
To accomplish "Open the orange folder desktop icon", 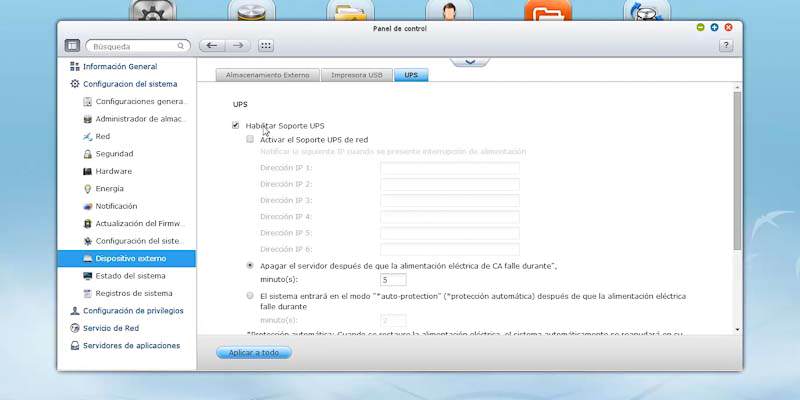I will 548,10.
